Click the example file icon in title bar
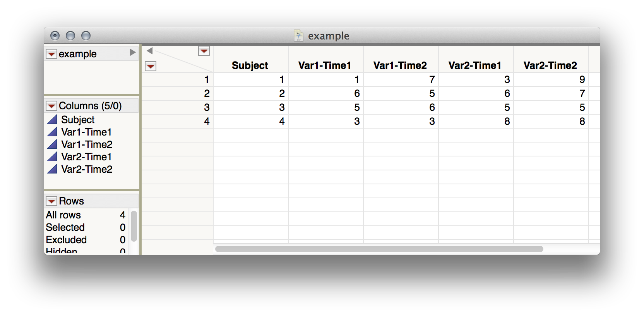Viewport: 644px width, 316px height. 298,36
